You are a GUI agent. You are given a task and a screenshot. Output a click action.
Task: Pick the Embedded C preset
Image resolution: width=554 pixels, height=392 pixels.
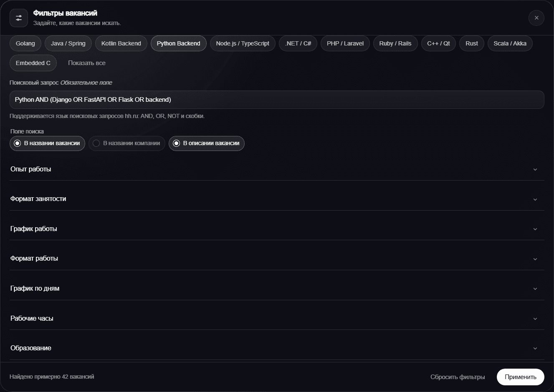pos(33,63)
